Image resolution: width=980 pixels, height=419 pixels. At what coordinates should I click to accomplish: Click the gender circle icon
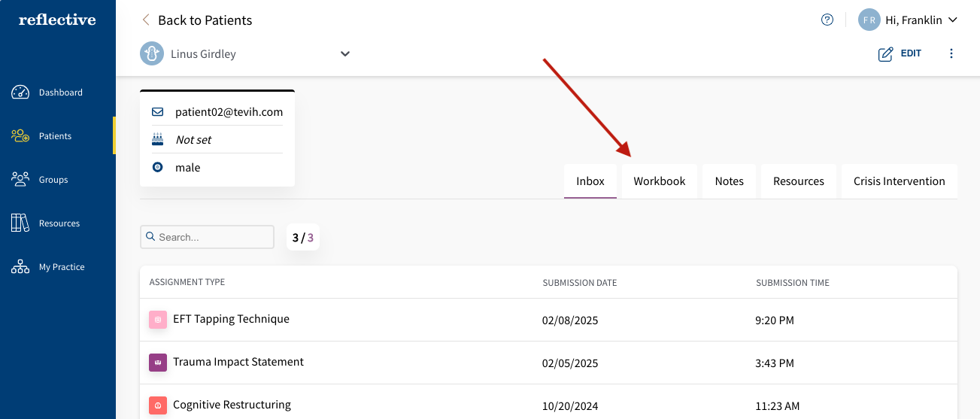click(157, 167)
